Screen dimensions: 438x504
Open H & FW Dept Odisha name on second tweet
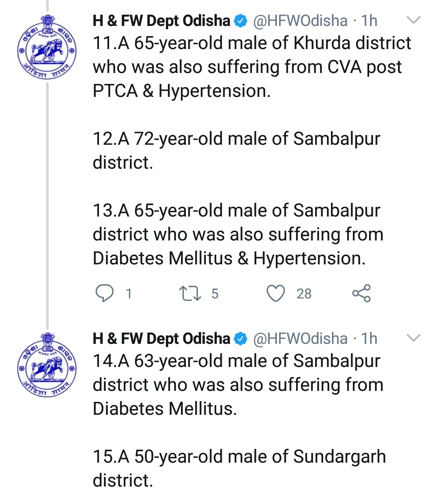(161, 339)
